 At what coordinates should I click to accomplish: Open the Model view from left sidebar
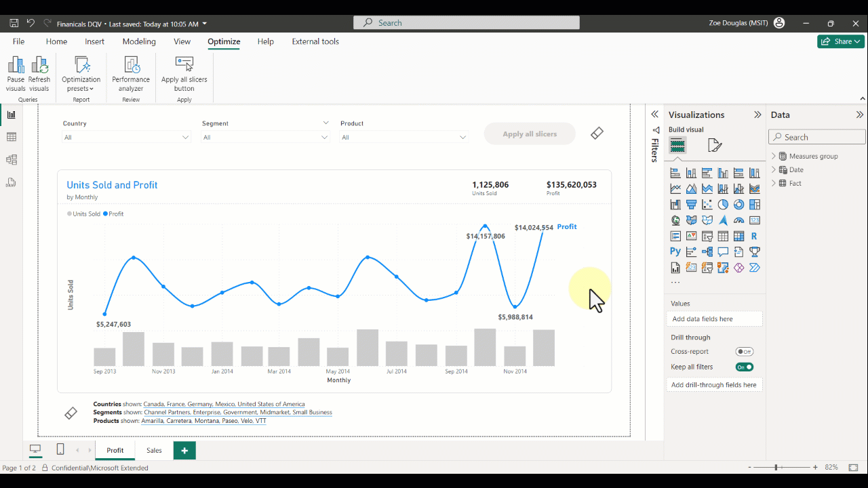[x=10, y=159]
